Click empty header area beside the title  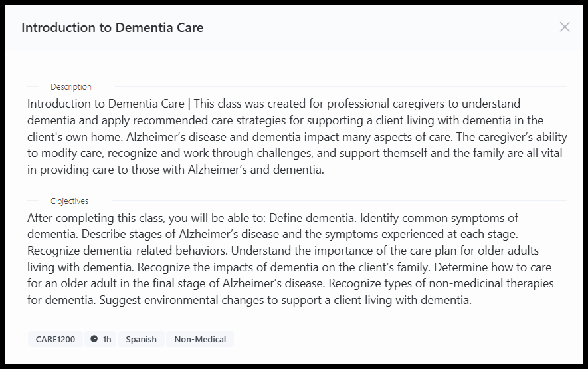pyautogui.click(x=375, y=28)
